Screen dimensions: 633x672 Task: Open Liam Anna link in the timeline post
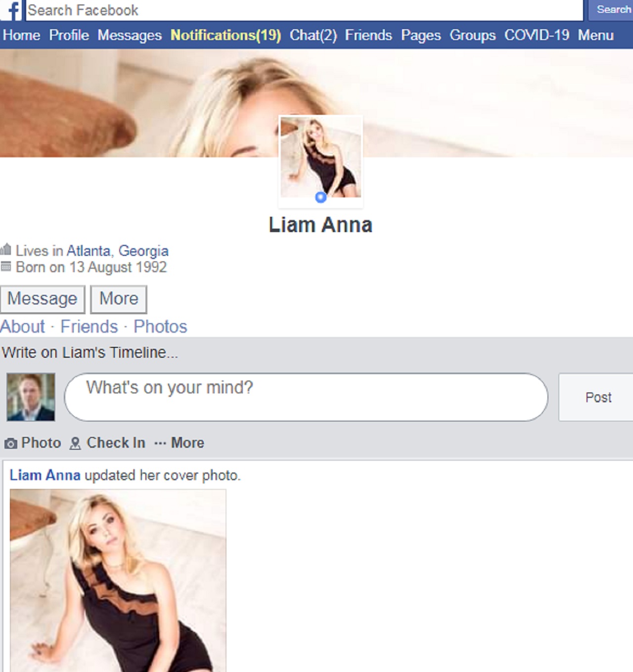(x=45, y=475)
